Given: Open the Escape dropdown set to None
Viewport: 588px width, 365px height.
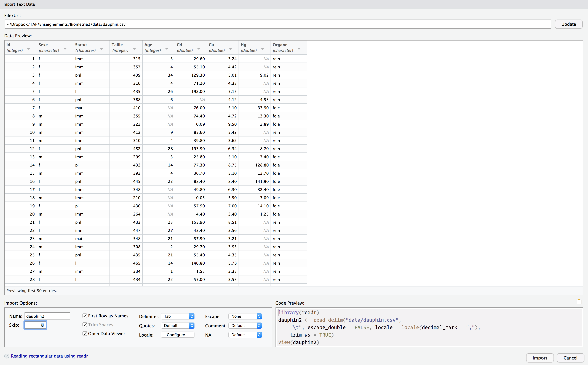Looking at the screenshot, I should pyautogui.click(x=245, y=316).
